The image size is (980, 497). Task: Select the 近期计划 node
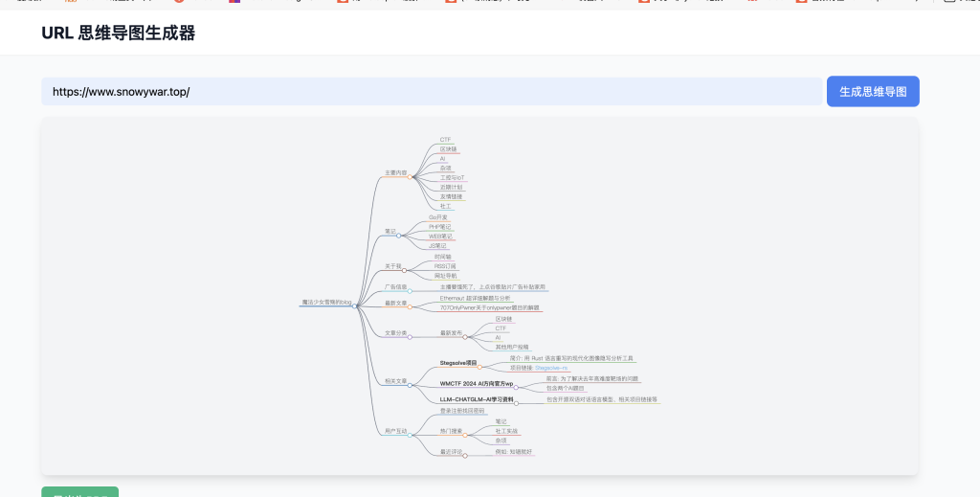452,187
